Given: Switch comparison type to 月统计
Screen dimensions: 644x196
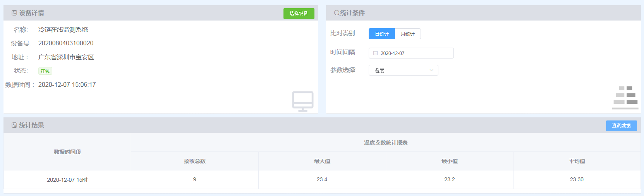Looking at the screenshot, I should point(407,34).
